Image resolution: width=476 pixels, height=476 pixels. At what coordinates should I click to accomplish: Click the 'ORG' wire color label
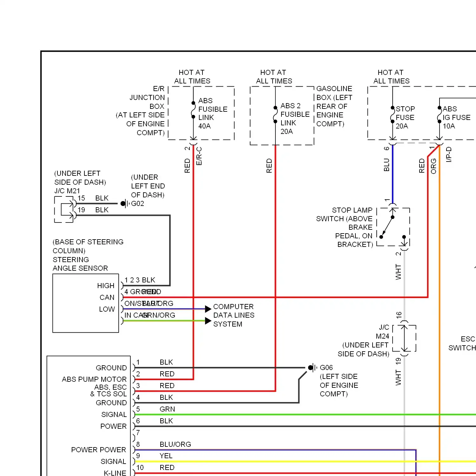[433, 166]
